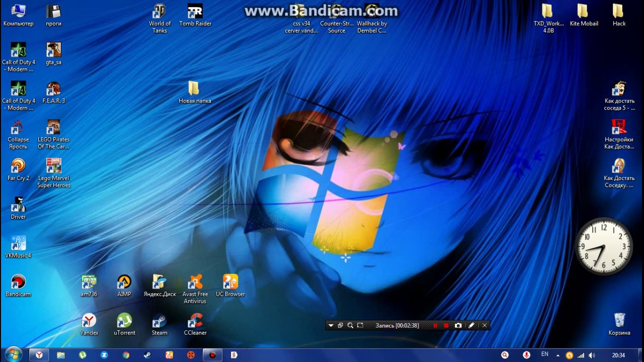The height and width of the screenshot is (362, 644).
Task: Select Как Достать Соседку shortcut
Action: point(619,173)
